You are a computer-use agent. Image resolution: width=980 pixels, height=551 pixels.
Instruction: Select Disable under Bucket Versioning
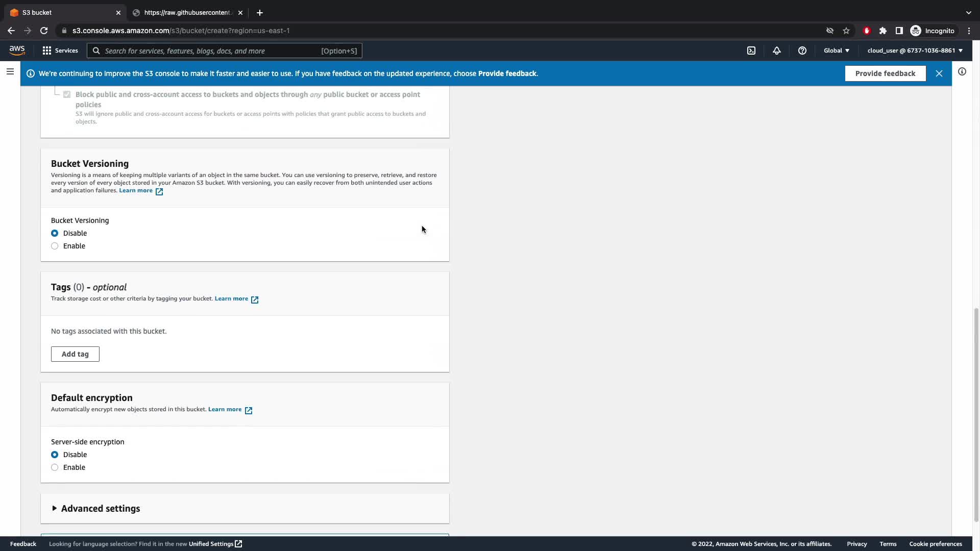pos(55,233)
